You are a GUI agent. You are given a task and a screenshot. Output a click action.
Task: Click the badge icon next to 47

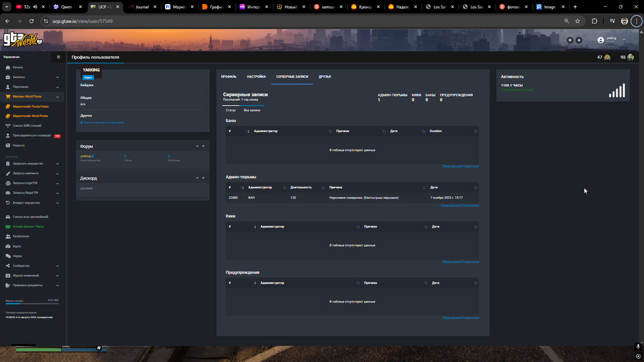tap(607, 57)
